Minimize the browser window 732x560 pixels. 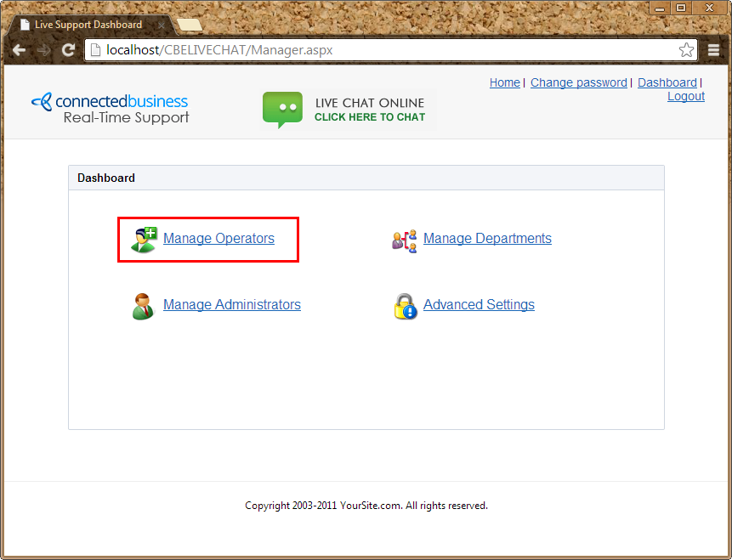(x=660, y=8)
